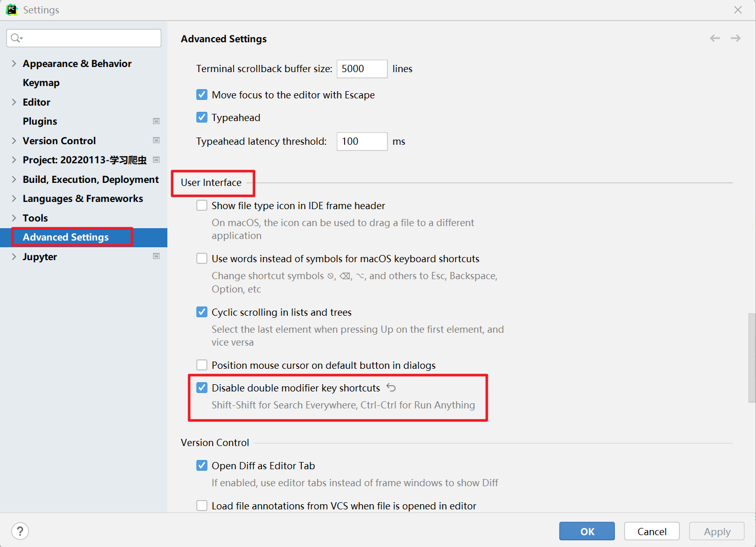Screen dimensions: 756x547
Task: Expand the Editor tree node
Action: point(13,102)
